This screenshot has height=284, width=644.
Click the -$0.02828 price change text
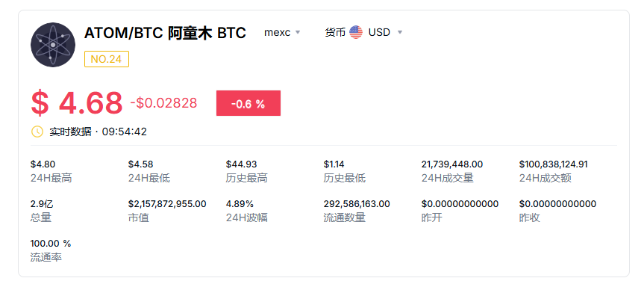pos(164,103)
